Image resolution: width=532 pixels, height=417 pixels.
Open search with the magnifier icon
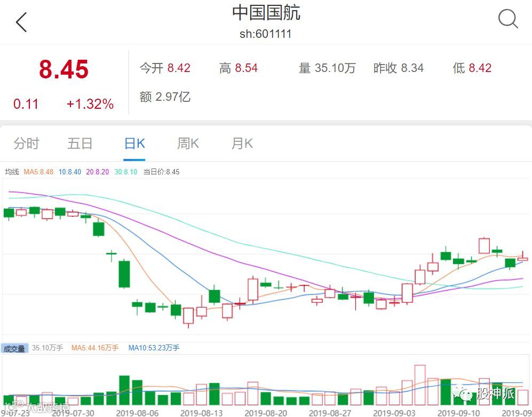[x=508, y=19]
